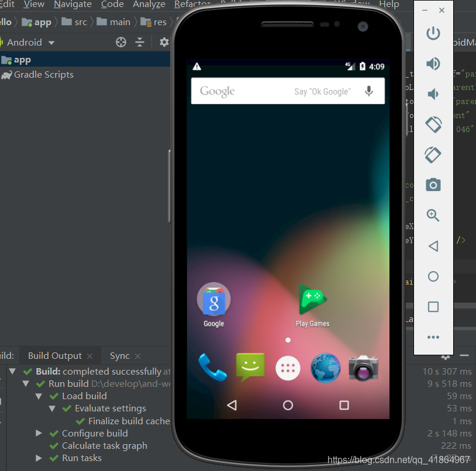The height and width of the screenshot is (471, 476).
Task: Click Overview square in emulator side toolbar
Action: pos(433,307)
